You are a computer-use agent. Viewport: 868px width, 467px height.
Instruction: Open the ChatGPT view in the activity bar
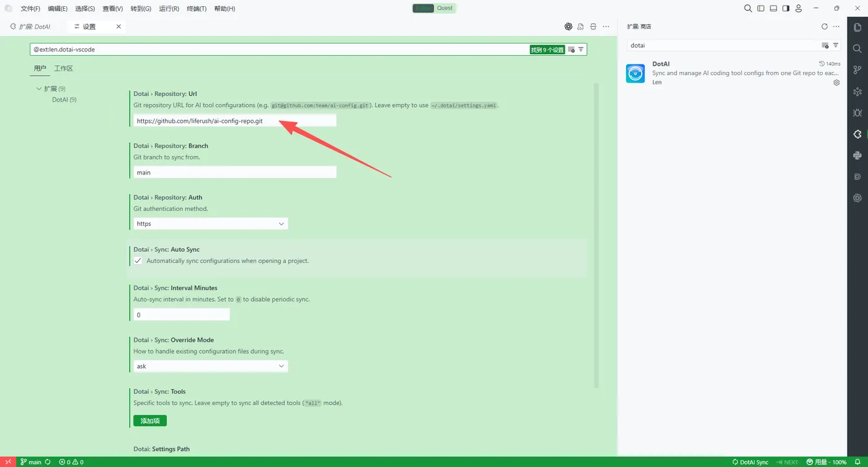[857, 198]
